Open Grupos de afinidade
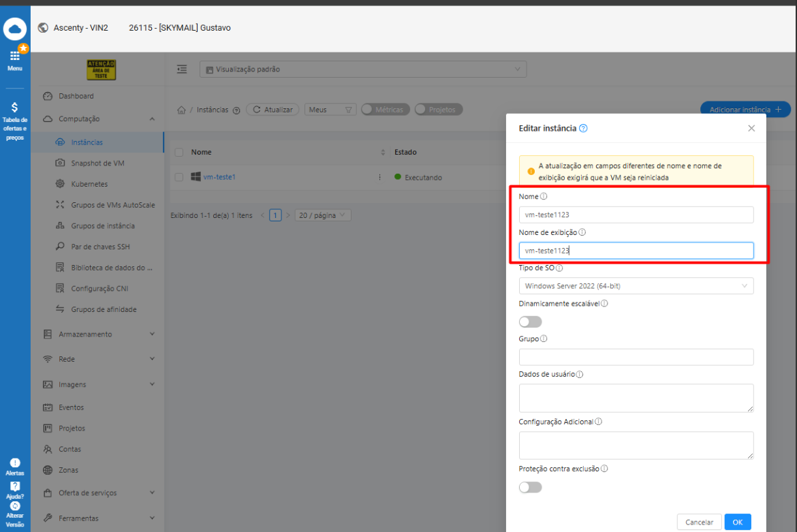This screenshot has height=532, width=797. coord(104,309)
